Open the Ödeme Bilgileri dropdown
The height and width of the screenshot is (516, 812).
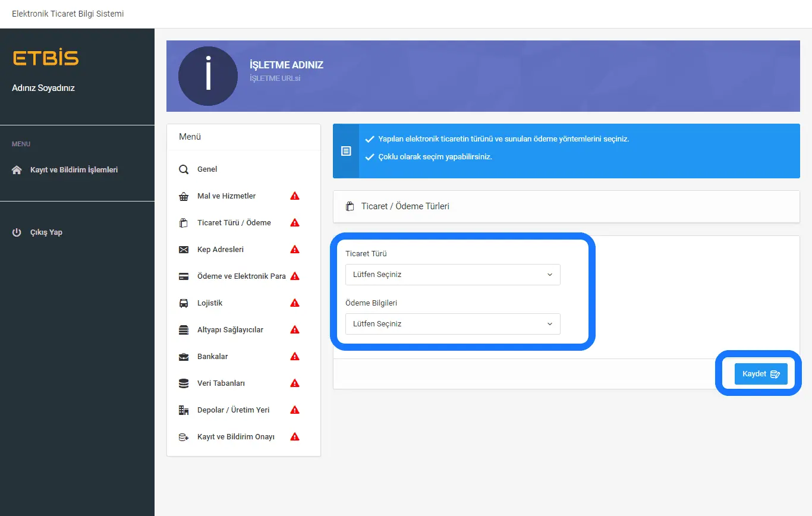(452, 324)
